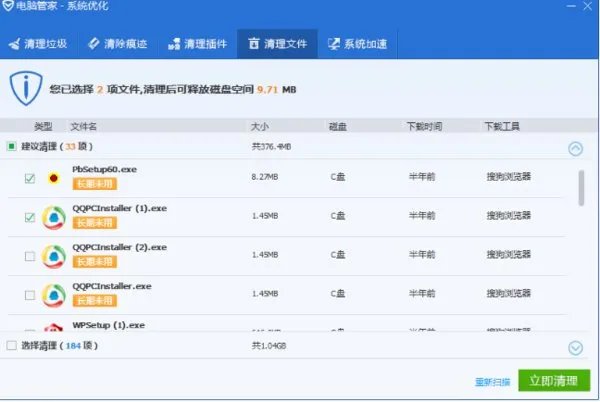Screen dimensions: 600x402
Task: Click the icon of QQPCInstaller (2).exe
Action: point(54,256)
